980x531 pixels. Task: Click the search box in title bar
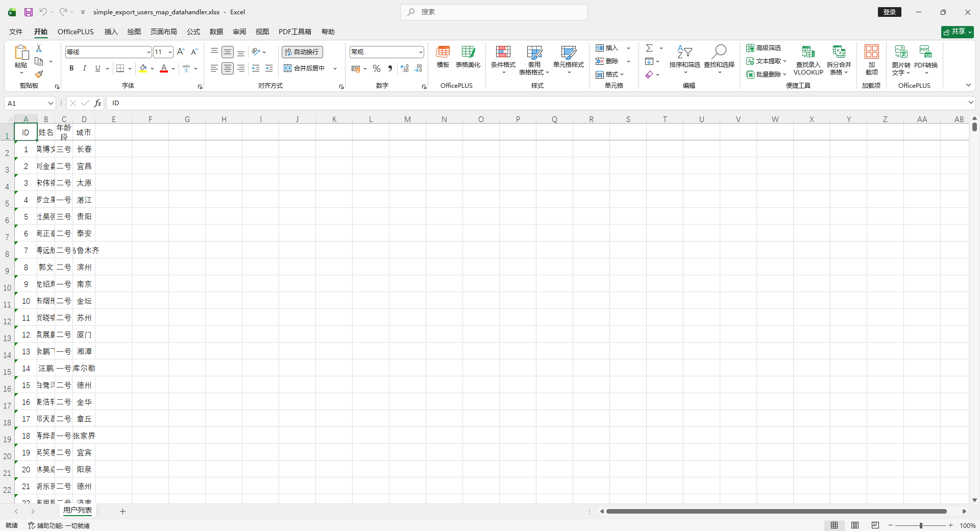494,12
